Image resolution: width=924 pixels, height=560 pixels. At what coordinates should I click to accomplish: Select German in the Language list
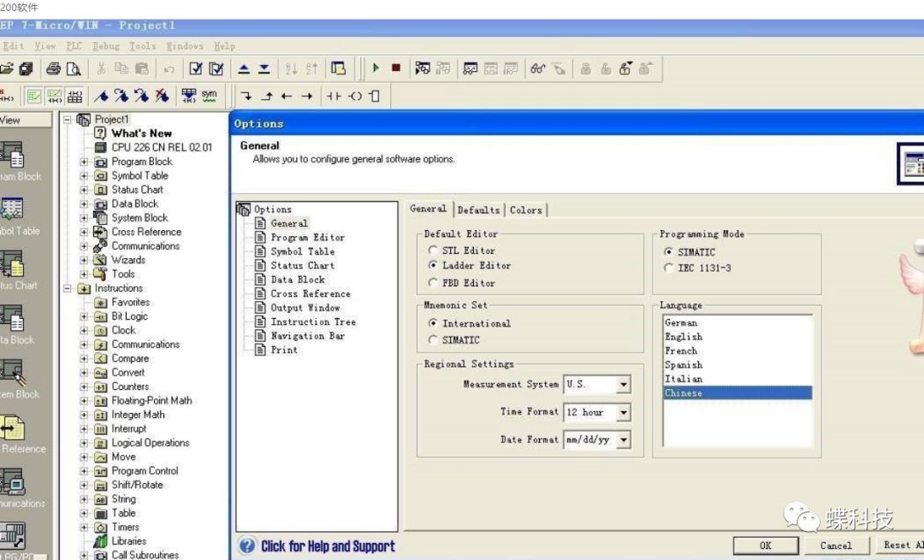(681, 322)
